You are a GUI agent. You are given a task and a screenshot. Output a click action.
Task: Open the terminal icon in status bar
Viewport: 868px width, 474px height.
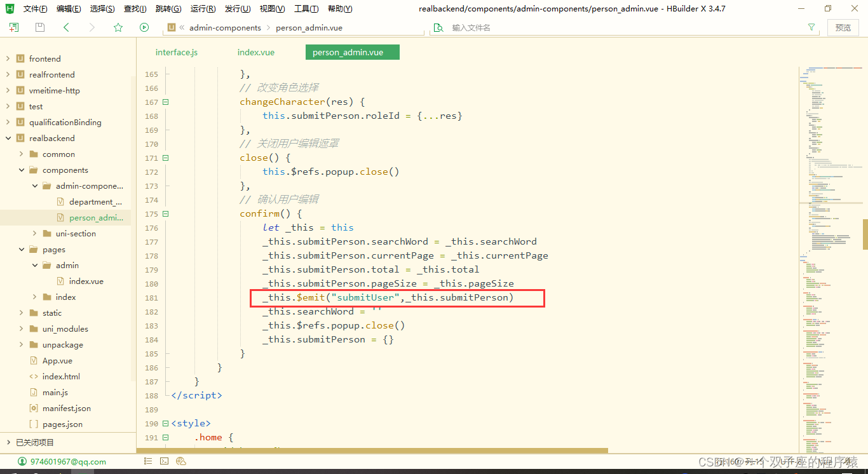pyautogui.click(x=164, y=461)
